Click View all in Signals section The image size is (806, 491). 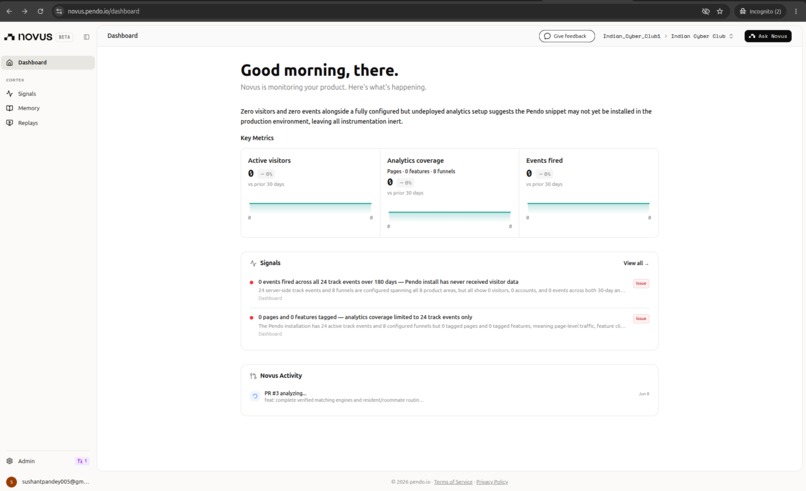[635, 263]
